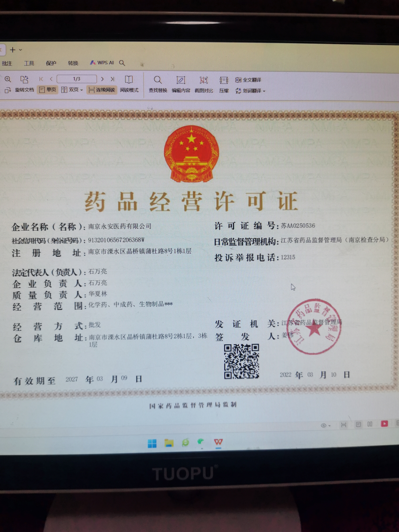Open File Explorer from the taskbar
399x532 pixels.
(169, 443)
